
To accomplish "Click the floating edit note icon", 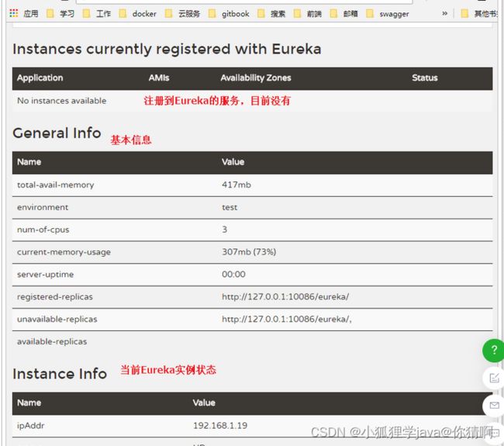I will pos(494,378).
